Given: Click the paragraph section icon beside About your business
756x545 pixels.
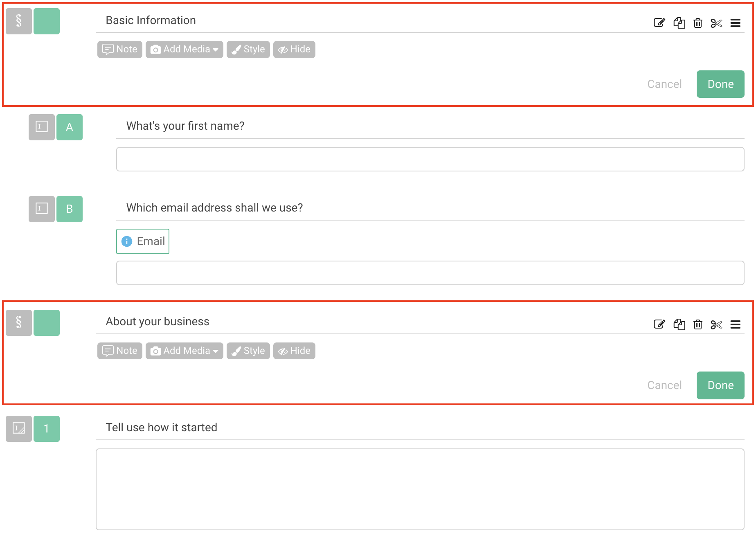Looking at the screenshot, I should [x=18, y=323].
